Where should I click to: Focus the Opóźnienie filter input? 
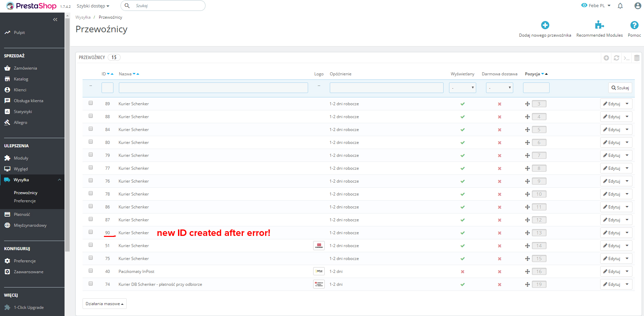(x=387, y=88)
